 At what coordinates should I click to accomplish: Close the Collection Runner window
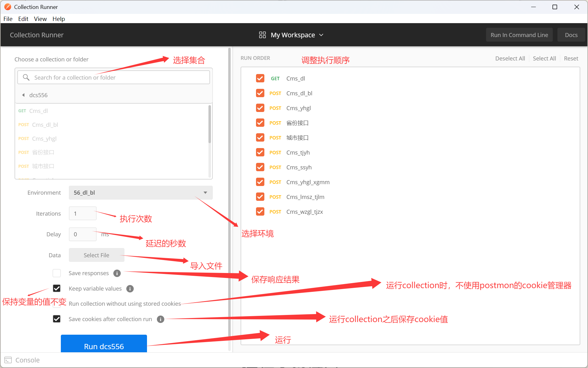(577, 7)
